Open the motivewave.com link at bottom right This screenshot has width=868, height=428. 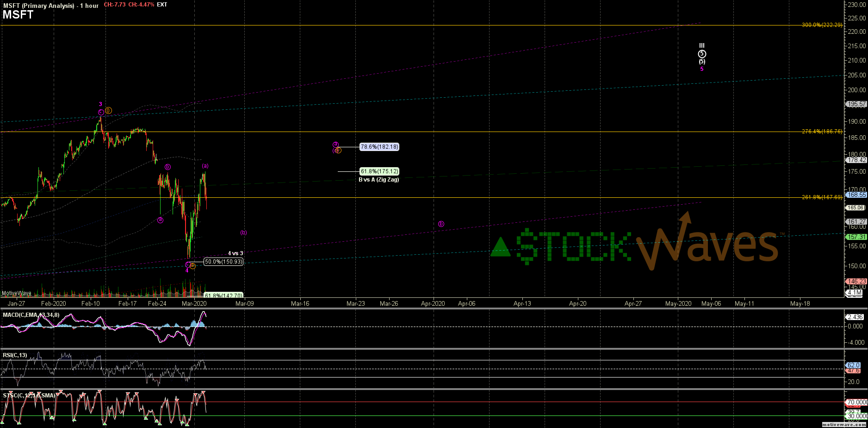pyautogui.click(x=843, y=424)
